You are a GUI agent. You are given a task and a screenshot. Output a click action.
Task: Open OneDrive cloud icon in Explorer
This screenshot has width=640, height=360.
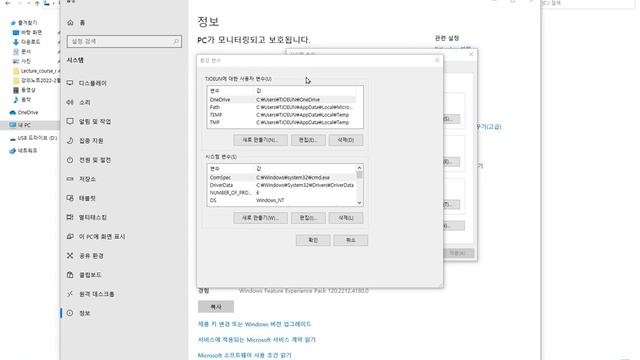pyautogui.click(x=13, y=112)
